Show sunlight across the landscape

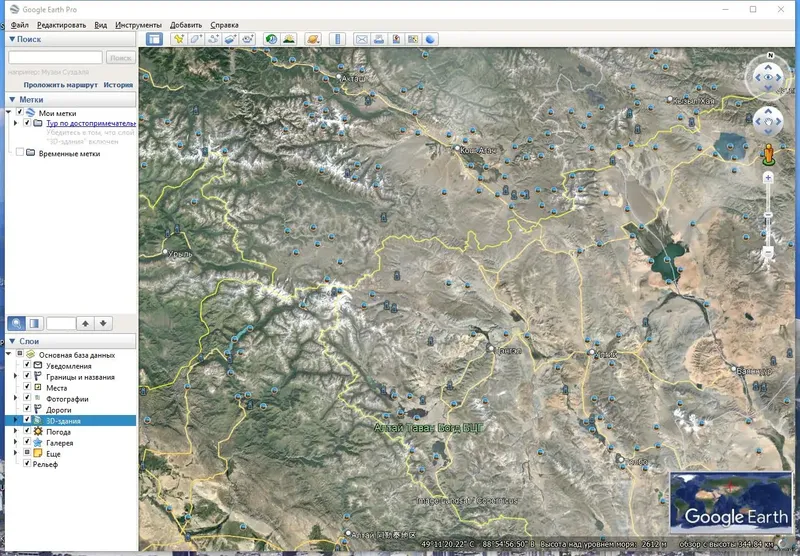(289, 39)
